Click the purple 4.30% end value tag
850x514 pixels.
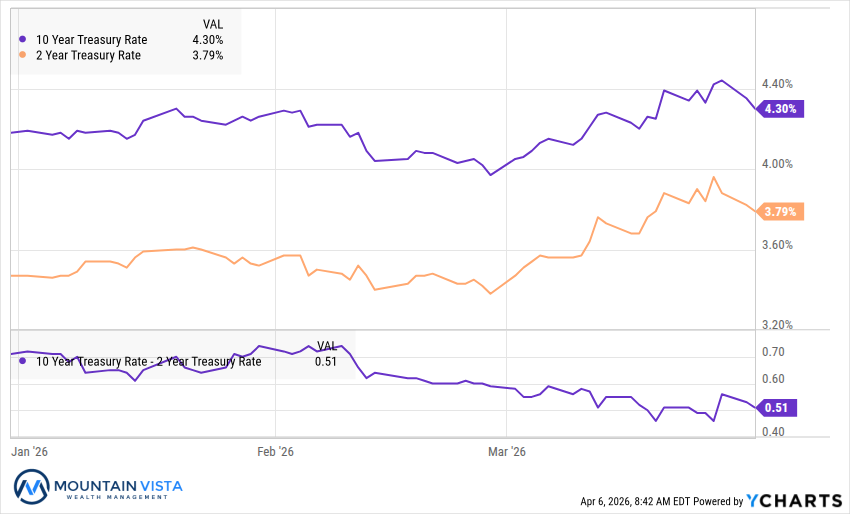click(780, 109)
